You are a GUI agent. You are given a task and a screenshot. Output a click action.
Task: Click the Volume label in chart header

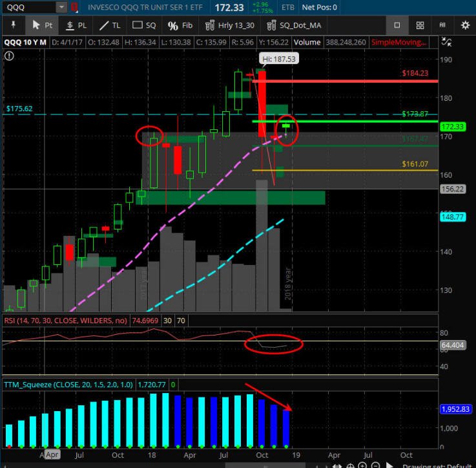tap(307, 42)
